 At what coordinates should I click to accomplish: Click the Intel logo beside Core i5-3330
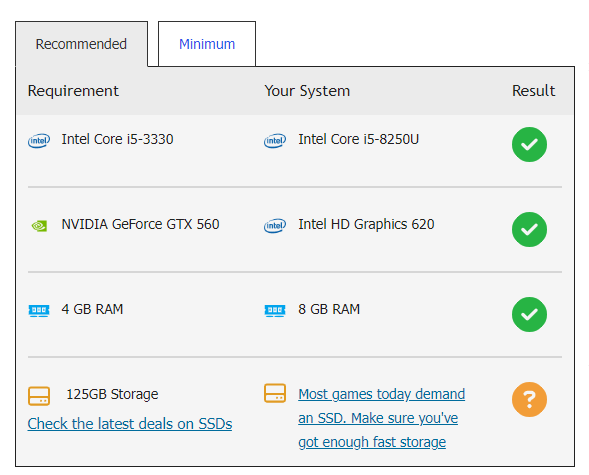39,140
